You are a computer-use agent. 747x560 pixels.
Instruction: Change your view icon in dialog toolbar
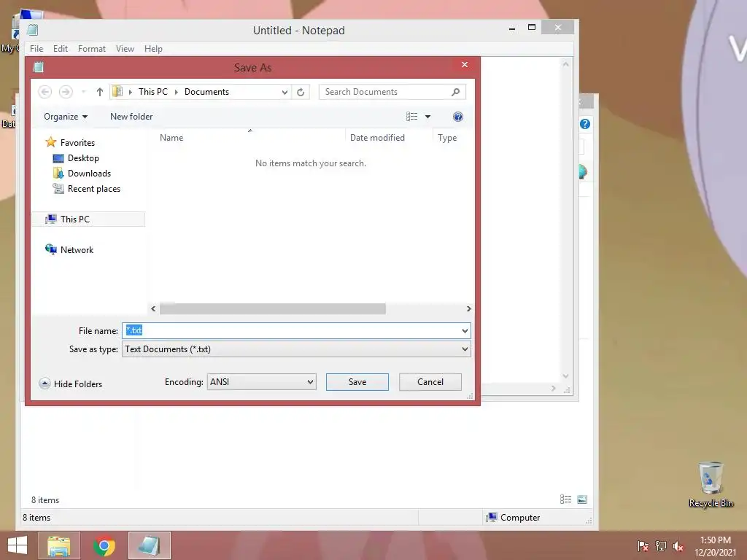pyautogui.click(x=411, y=116)
